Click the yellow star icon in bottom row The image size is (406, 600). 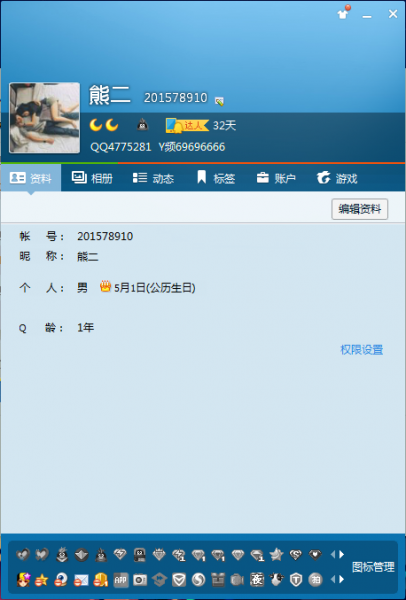pos(42,580)
